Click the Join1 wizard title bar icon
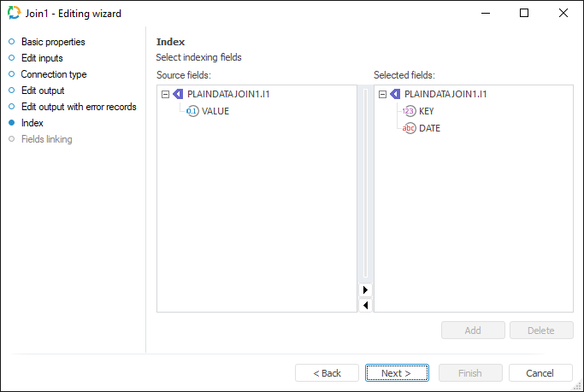The width and height of the screenshot is (584, 392). [x=13, y=14]
